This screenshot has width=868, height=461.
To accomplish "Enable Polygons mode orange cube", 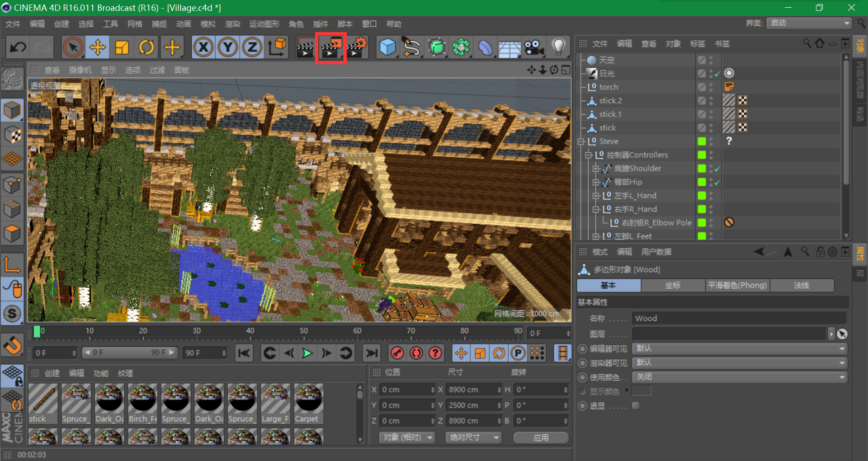I will pyautogui.click(x=12, y=234).
